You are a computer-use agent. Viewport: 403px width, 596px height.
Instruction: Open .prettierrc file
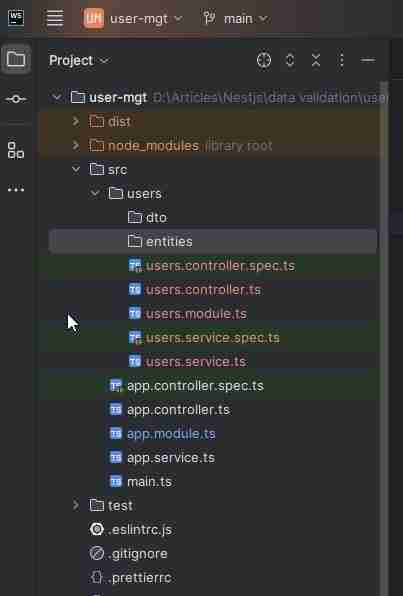pos(140,578)
